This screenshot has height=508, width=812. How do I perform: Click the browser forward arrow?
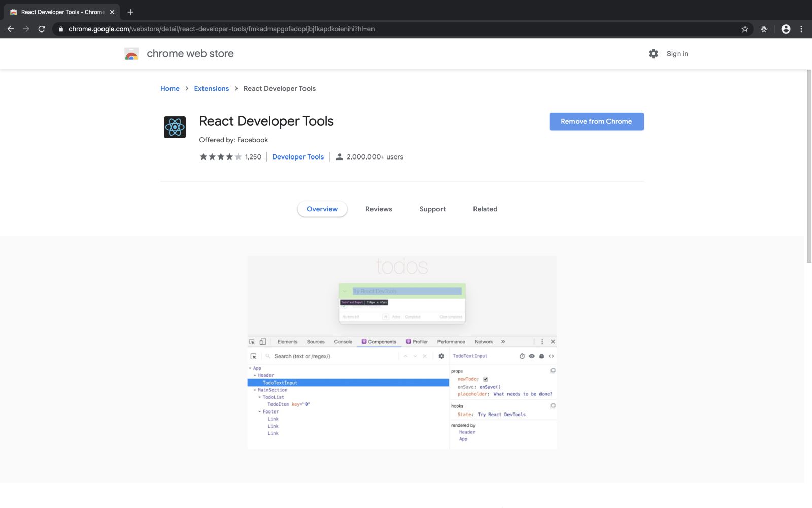coord(26,29)
